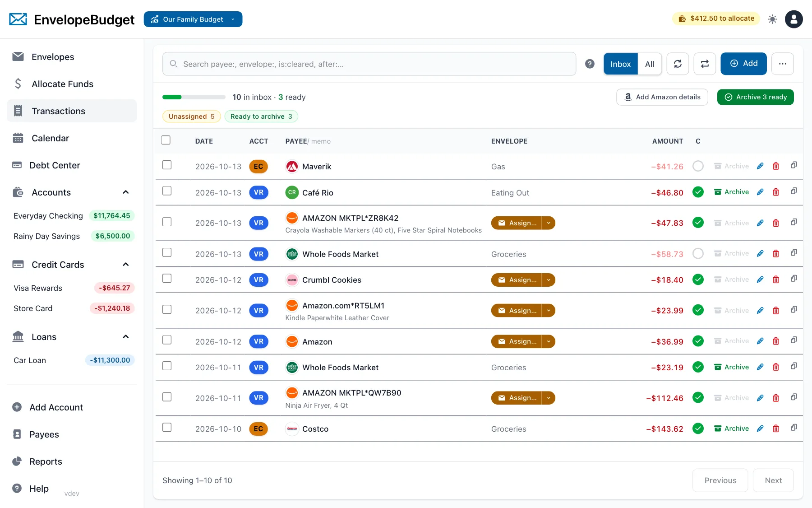Click the Add Amazon details button
Image resolution: width=812 pixels, height=508 pixels.
point(662,97)
